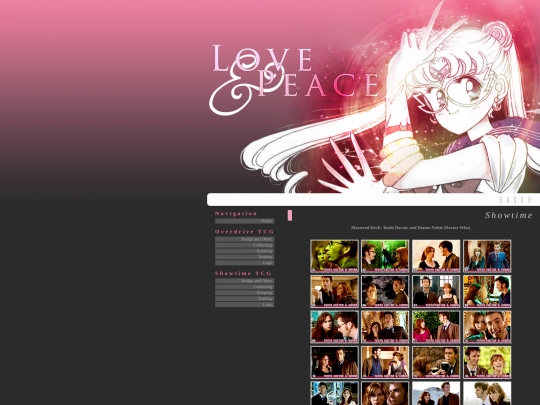This screenshot has height=405, width=540.
Task: Open Keeping under Overdrive TCG
Action: tap(245, 251)
